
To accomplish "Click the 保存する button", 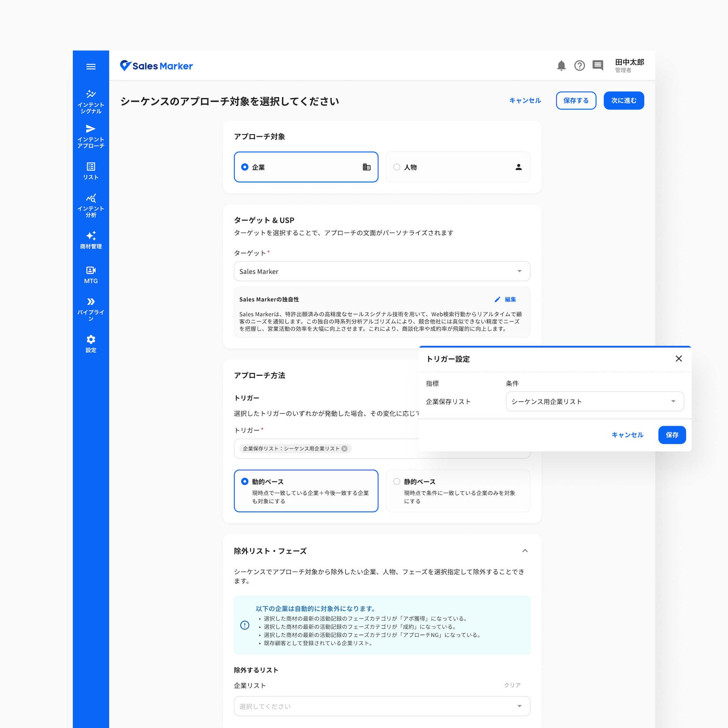I will [x=576, y=100].
